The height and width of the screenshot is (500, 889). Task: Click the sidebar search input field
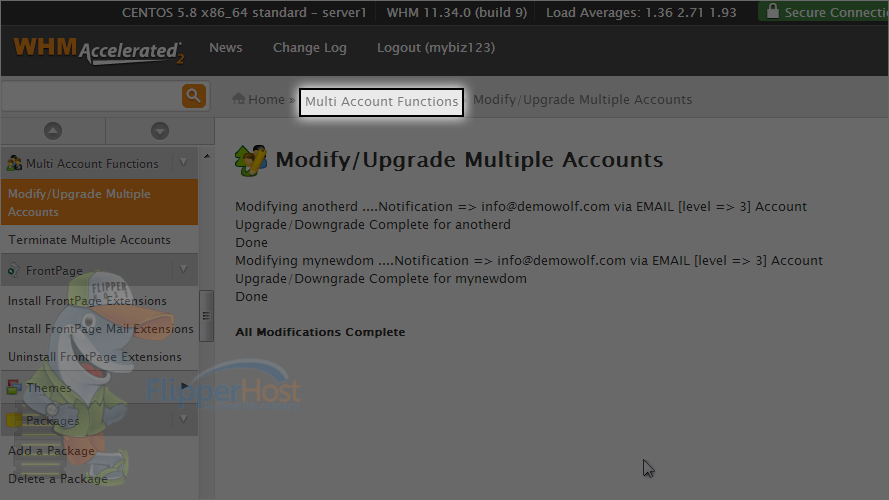tap(92, 96)
